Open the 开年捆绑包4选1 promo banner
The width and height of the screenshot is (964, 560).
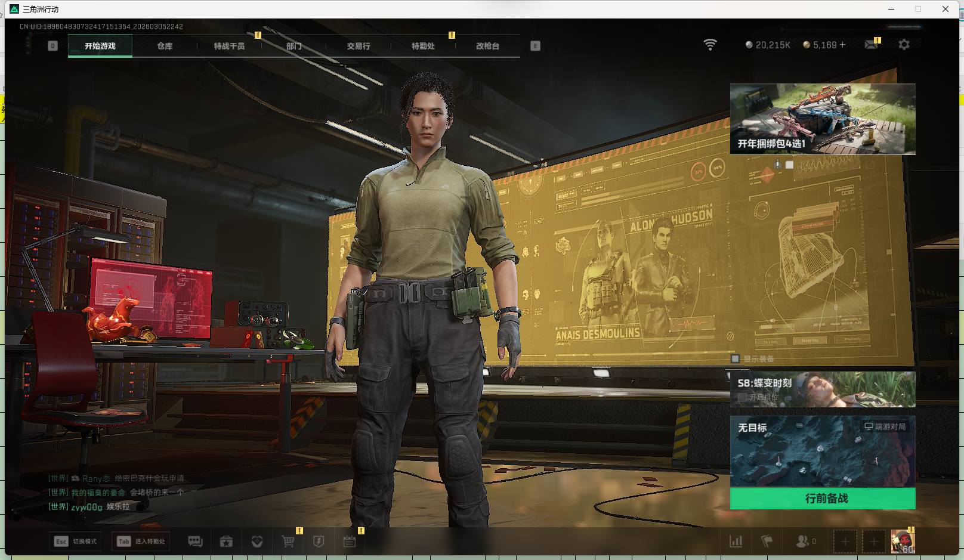click(x=823, y=119)
